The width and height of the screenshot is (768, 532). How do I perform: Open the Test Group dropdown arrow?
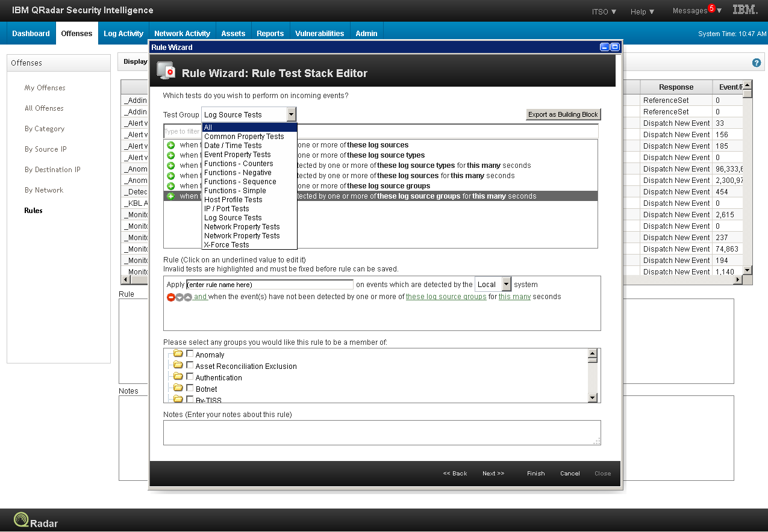[292, 114]
